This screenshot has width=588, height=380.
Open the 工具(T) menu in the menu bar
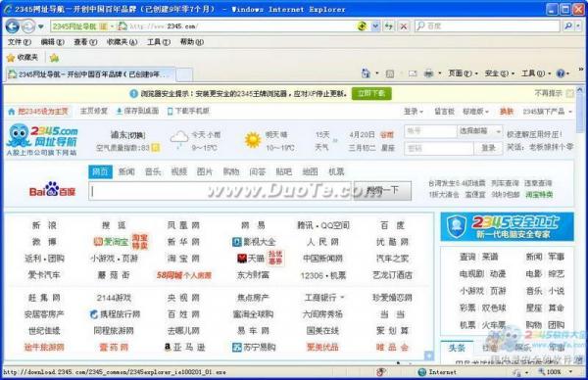158,42
